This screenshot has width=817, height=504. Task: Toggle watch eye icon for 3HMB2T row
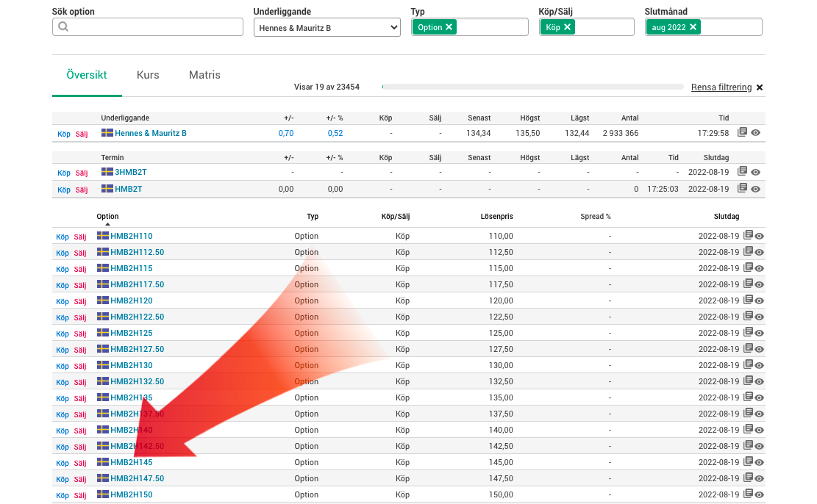pos(755,172)
